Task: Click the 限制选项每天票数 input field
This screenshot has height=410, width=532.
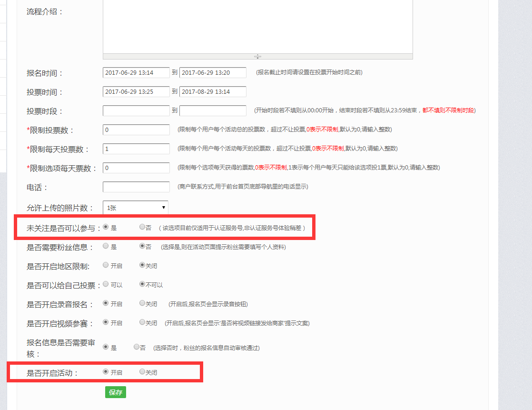Action: tap(136, 168)
